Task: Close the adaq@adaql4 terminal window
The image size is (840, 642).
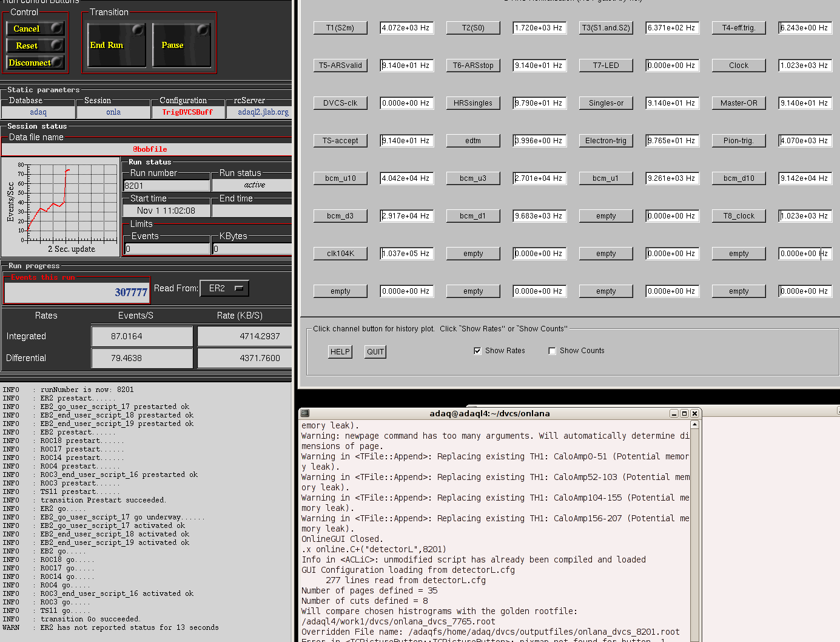Action: pos(694,413)
